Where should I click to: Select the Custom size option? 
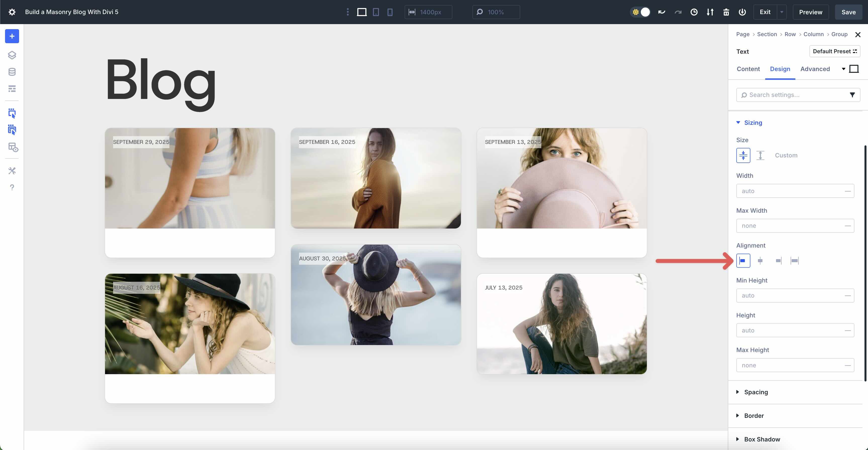click(787, 155)
